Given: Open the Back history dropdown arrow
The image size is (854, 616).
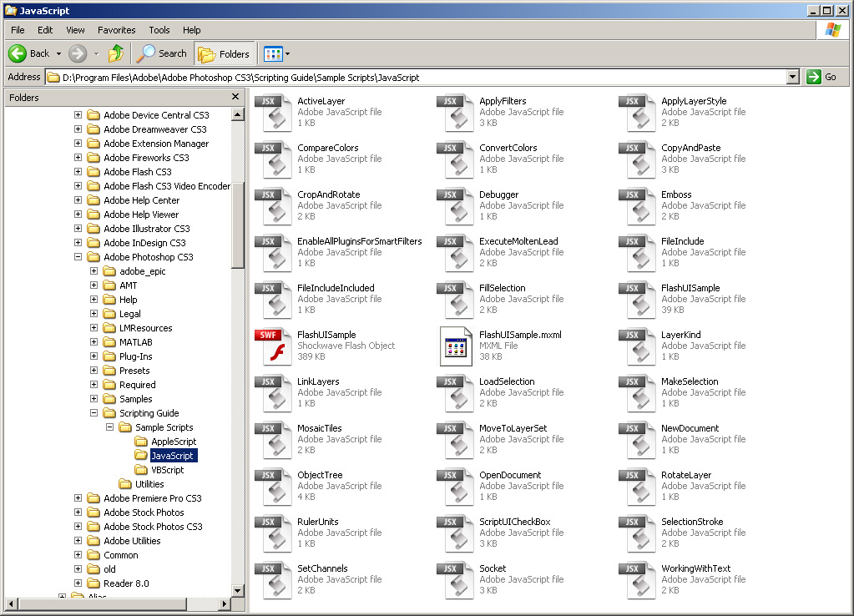Looking at the screenshot, I should point(58,53).
